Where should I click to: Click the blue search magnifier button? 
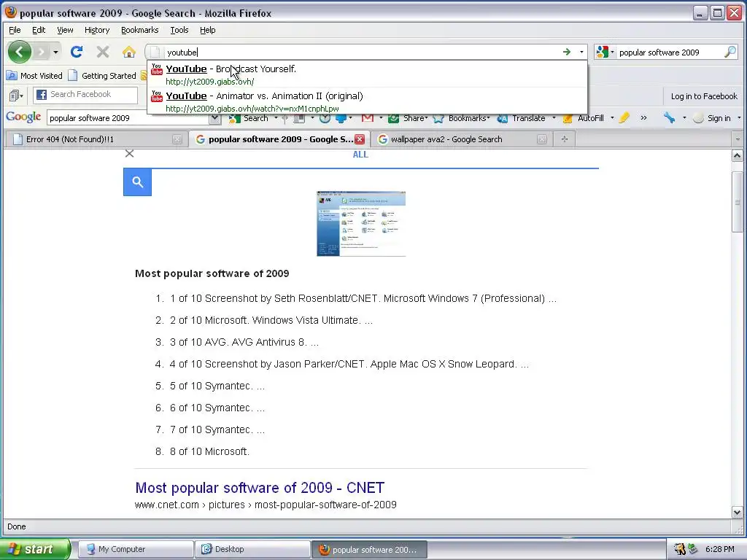(x=138, y=182)
